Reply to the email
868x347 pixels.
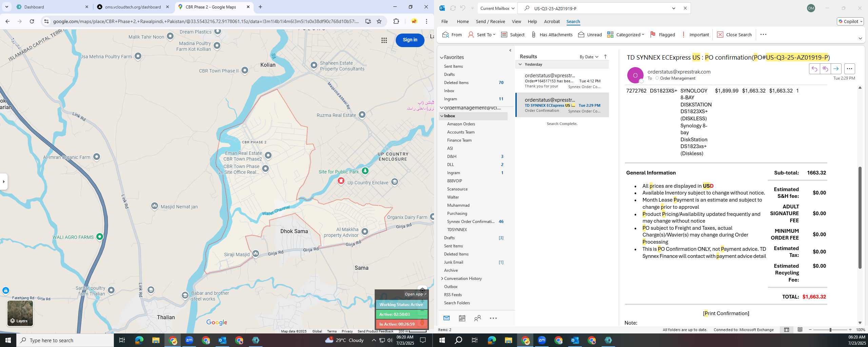point(814,69)
